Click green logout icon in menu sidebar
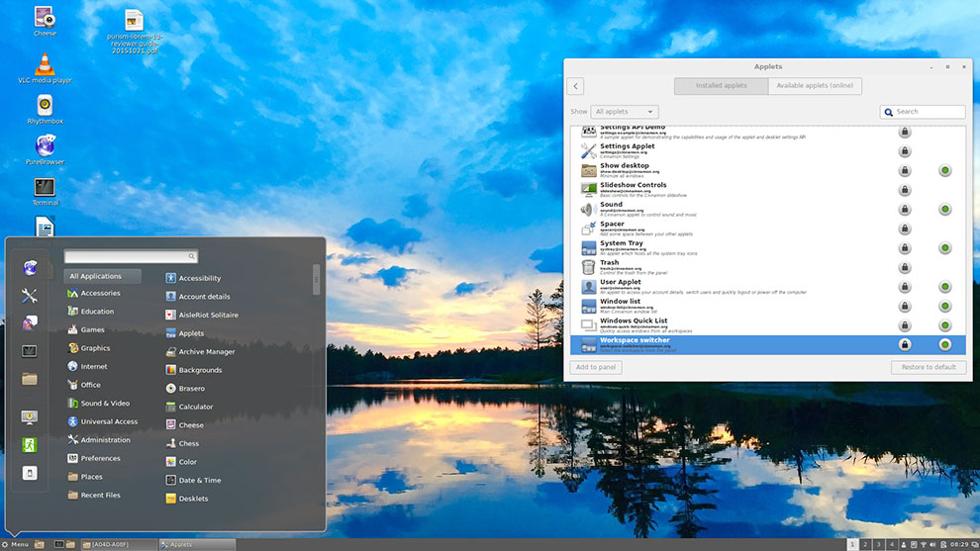This screenshot has width=980, height=551. (30, 445)
